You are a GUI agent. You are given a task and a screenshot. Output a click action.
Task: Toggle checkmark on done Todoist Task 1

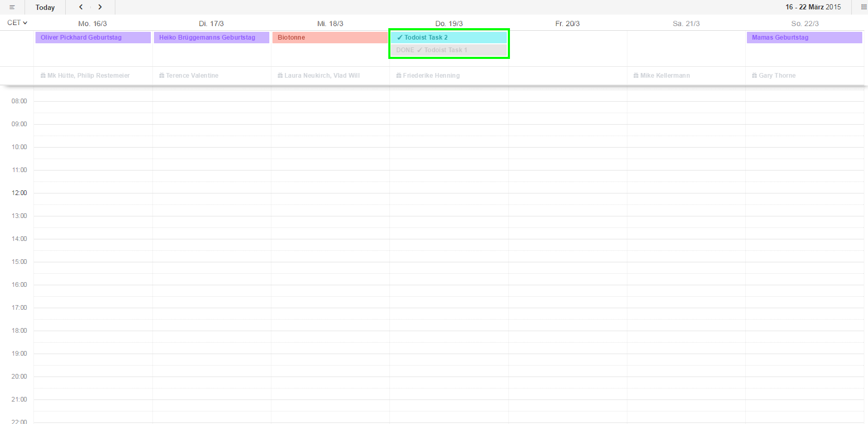click(x=420, y=50)
